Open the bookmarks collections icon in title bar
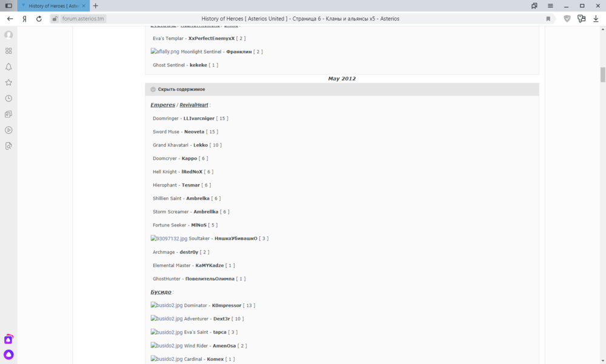This screenshot has width=606, height=364. 534,6
